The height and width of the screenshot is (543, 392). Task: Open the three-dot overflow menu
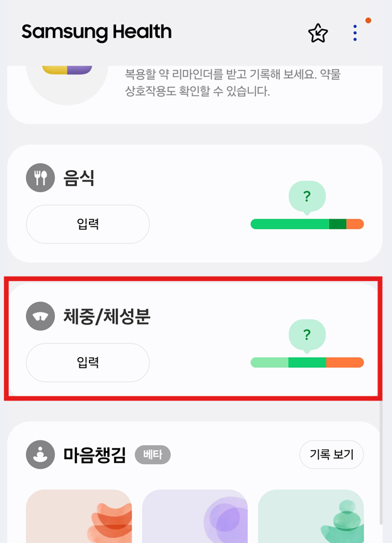(355, 32)
